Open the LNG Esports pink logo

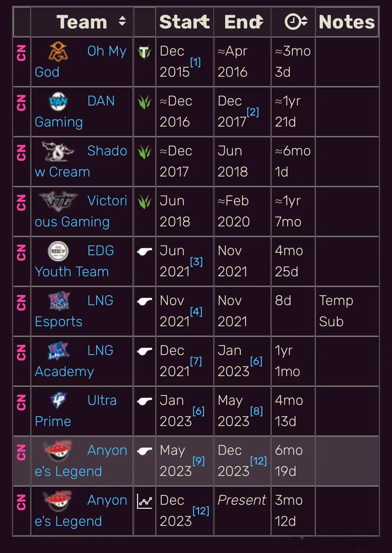tap(59, 301)
